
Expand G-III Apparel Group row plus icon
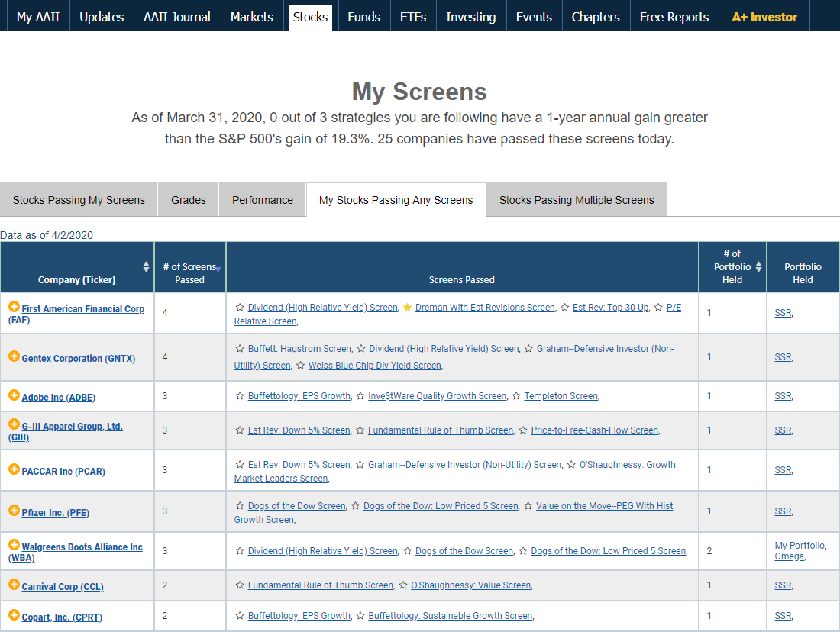pyautogui.click(x=14, y=424)
